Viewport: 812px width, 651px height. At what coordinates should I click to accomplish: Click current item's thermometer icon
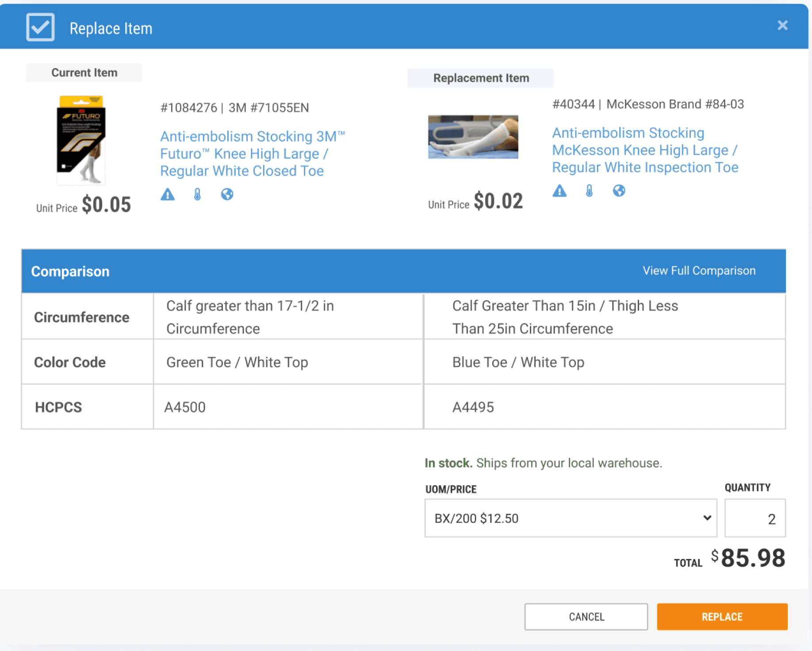tap(197, 194)
